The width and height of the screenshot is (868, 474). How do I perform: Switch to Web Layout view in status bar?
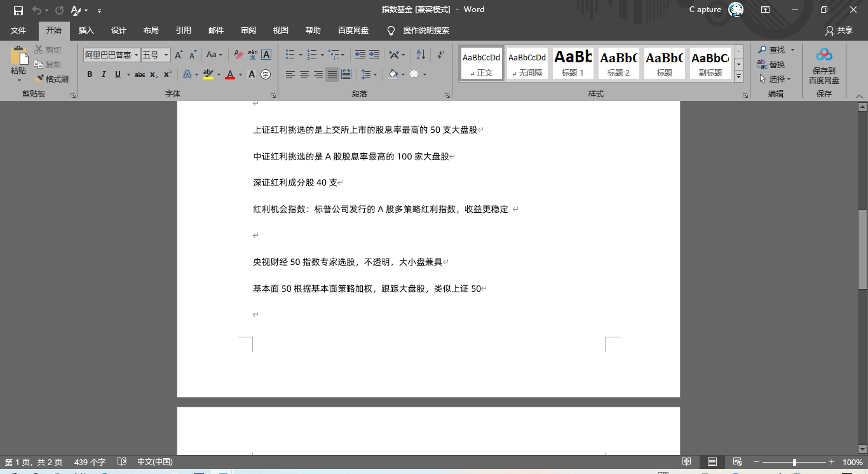(x=737, y=462)
